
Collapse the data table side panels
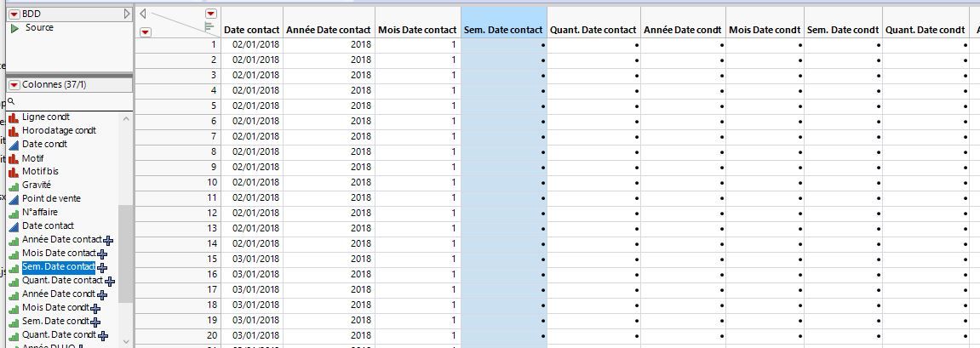point(143,14)
